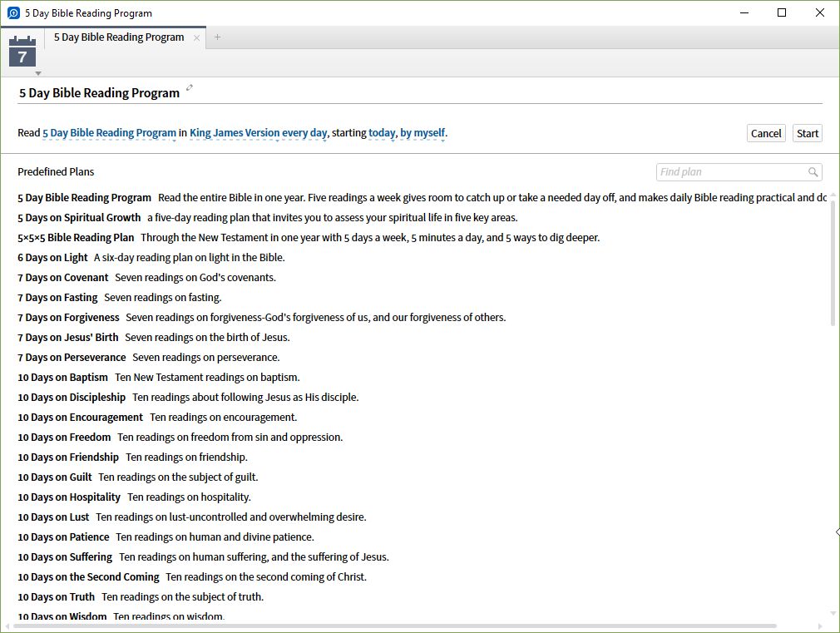Cancel the reading plan setup

coord(764,132)
